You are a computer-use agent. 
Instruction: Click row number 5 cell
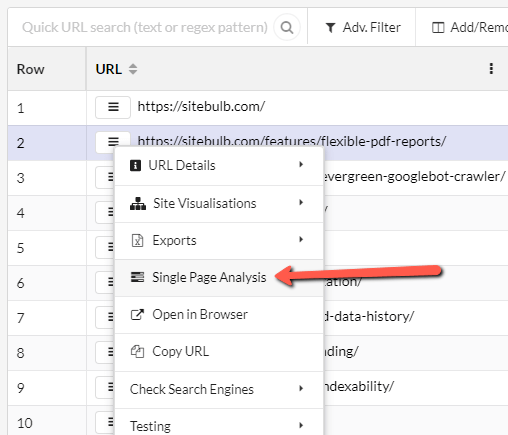click(47, 248)
